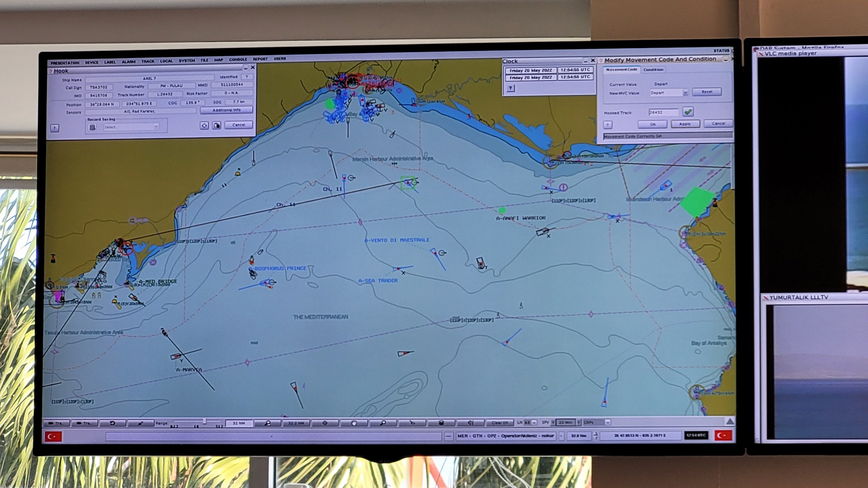Click the 32 NM range field

(x=239, y=423)
